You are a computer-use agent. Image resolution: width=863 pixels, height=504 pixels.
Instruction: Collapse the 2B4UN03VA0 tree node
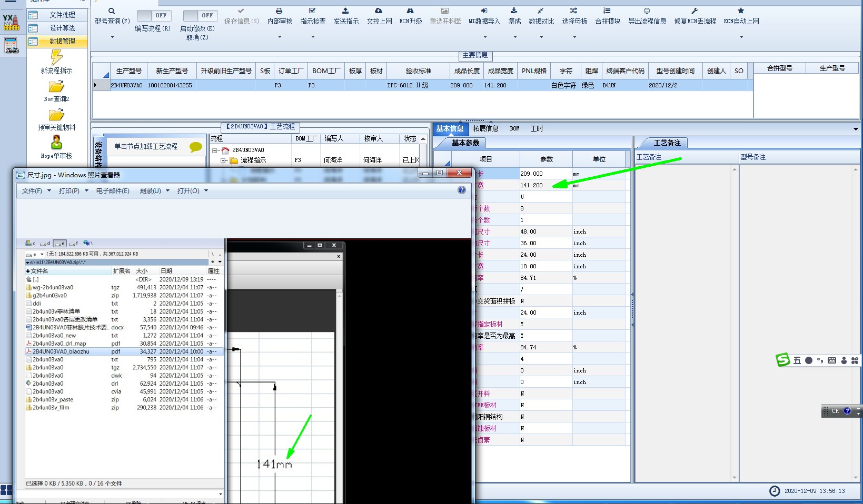click(x=215, y=150)
